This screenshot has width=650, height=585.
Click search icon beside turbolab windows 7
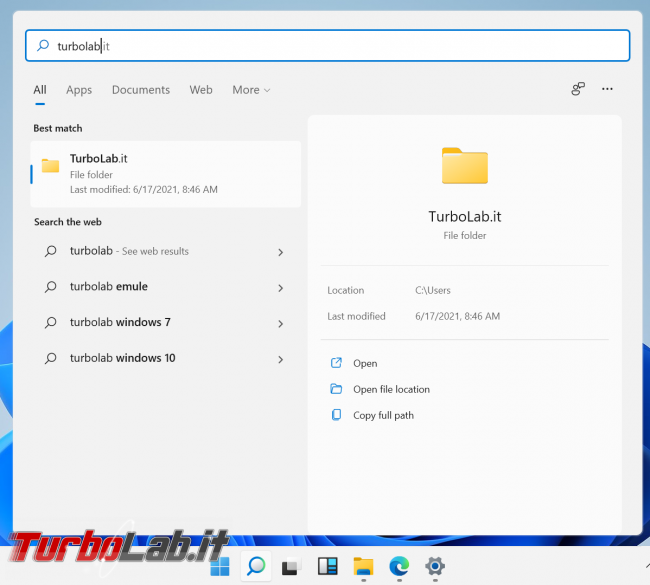coord(51,323)
